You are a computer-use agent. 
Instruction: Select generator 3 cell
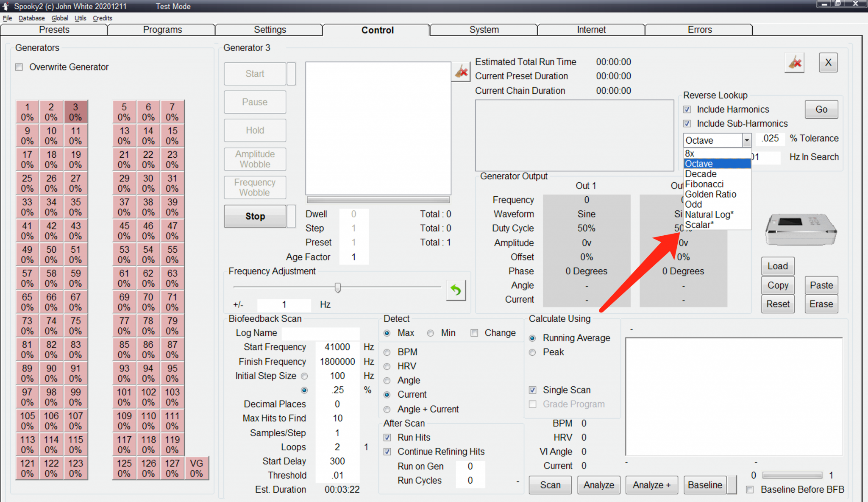[75, 112]
